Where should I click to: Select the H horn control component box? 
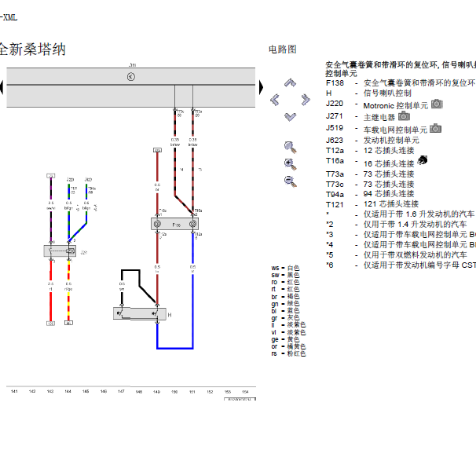pos(140,313)
